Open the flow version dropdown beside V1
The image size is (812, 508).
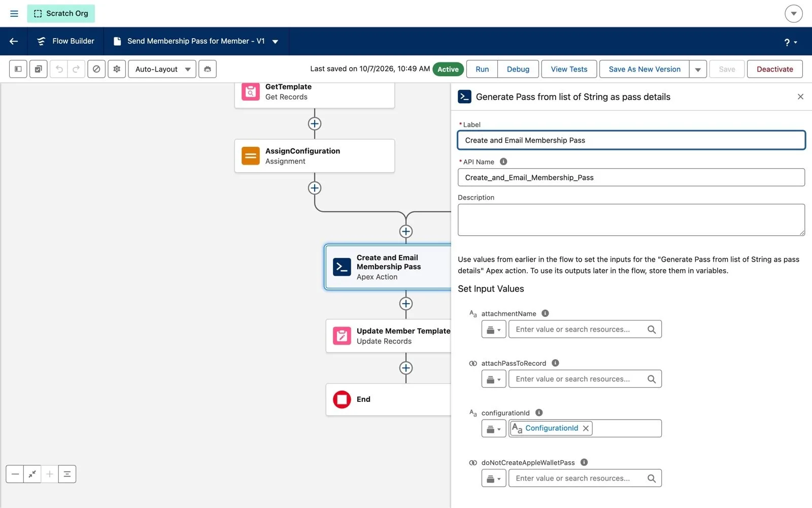point(275,42)
